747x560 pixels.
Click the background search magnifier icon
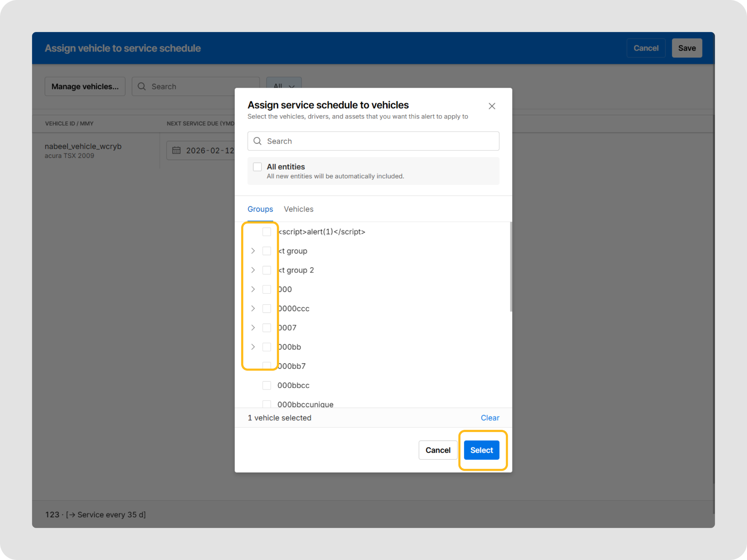coord(142,86)
